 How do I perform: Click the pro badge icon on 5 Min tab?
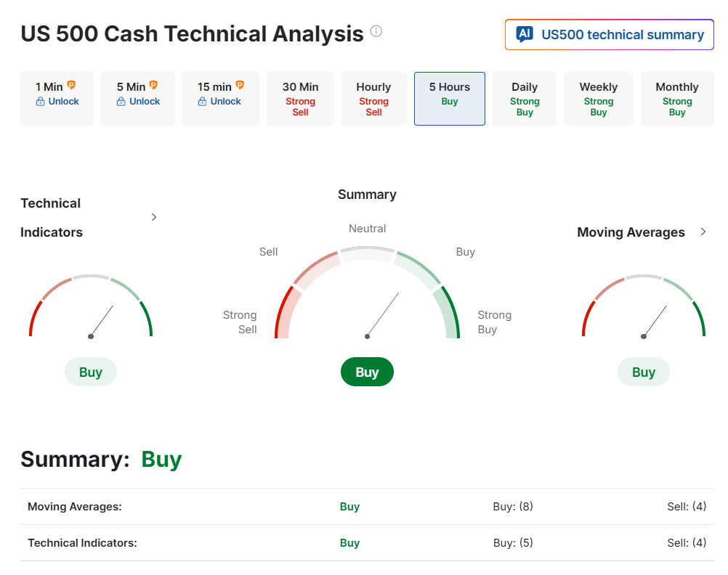pyautogui.click(x=153, y=86)
